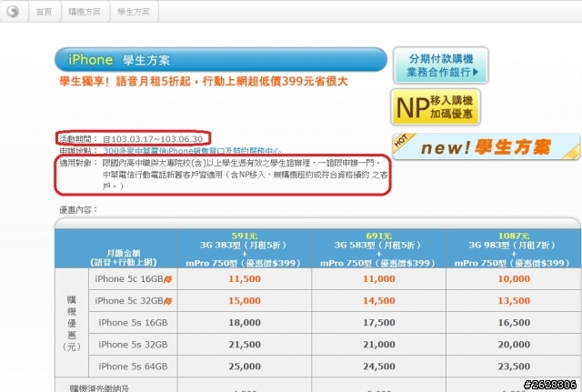Click price 17,500 in the table
Viewport: 582px width, 392px height.
(x=378, y=323)
